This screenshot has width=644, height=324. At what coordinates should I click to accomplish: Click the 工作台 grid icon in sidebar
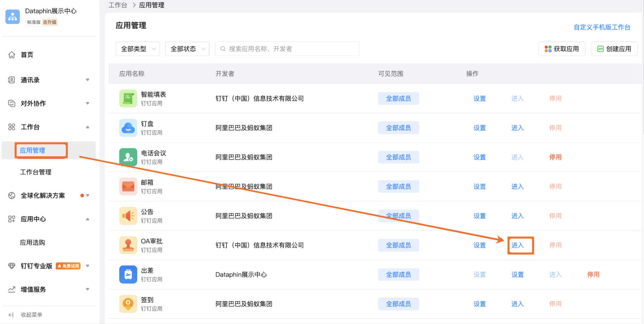12,127
